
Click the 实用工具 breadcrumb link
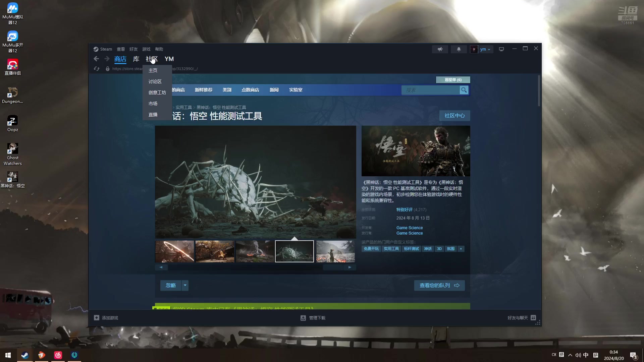pyautogui.click(x=184, y=108)
